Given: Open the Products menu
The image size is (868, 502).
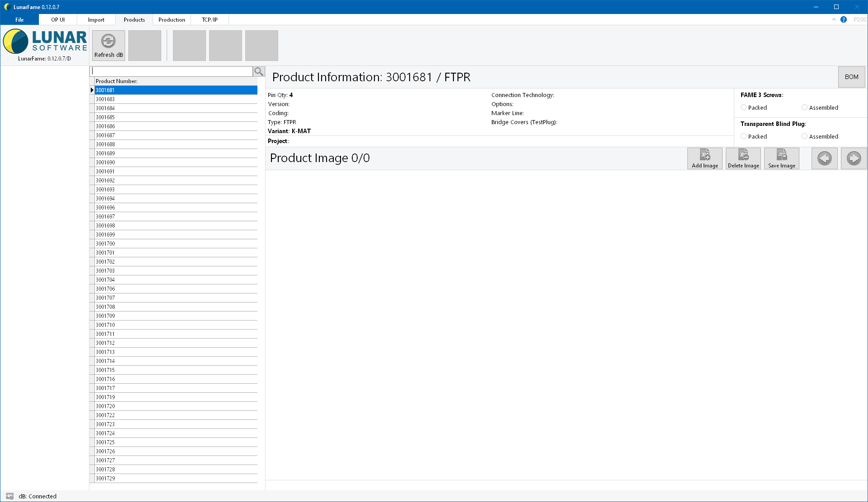Looking at the screenshot, I should pyautogui.click(x=134, y=20).
